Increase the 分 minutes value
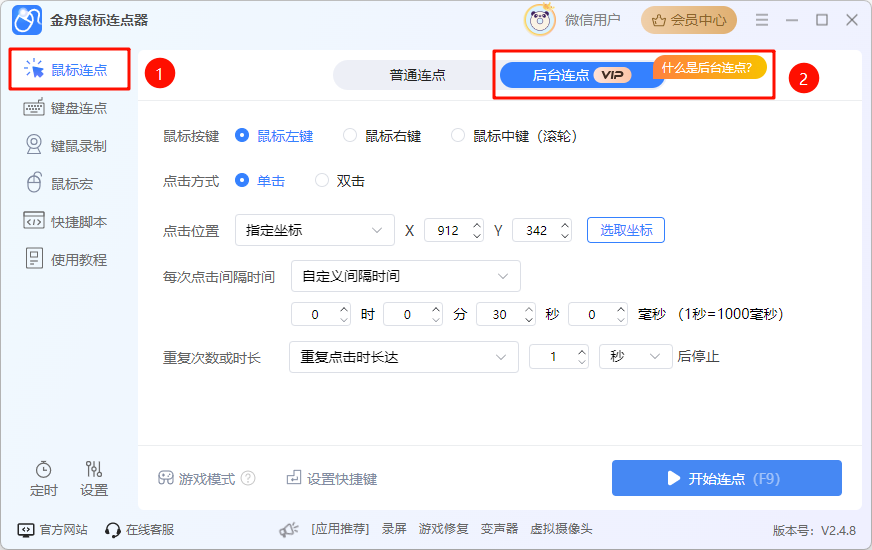Image resolution: width=872 pixels, height=550 pixels. 437,309
